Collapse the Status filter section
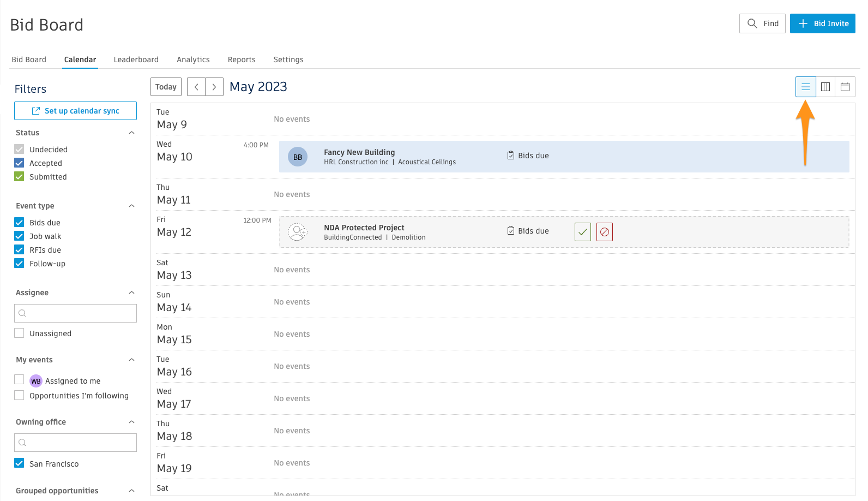Image resolution: width=868 pixels, height=501 pixels. tap(131, 133)
